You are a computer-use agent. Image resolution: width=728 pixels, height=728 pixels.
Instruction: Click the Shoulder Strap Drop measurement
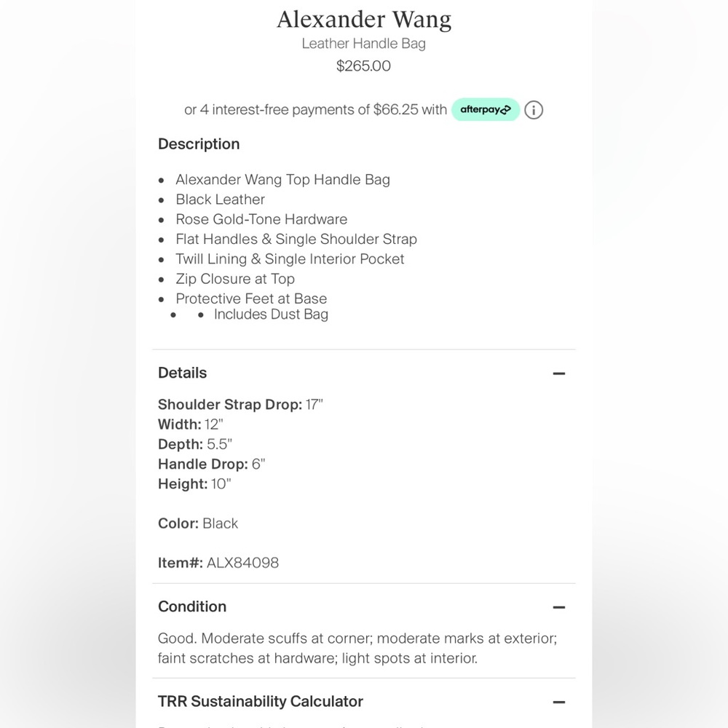point(240,404)
